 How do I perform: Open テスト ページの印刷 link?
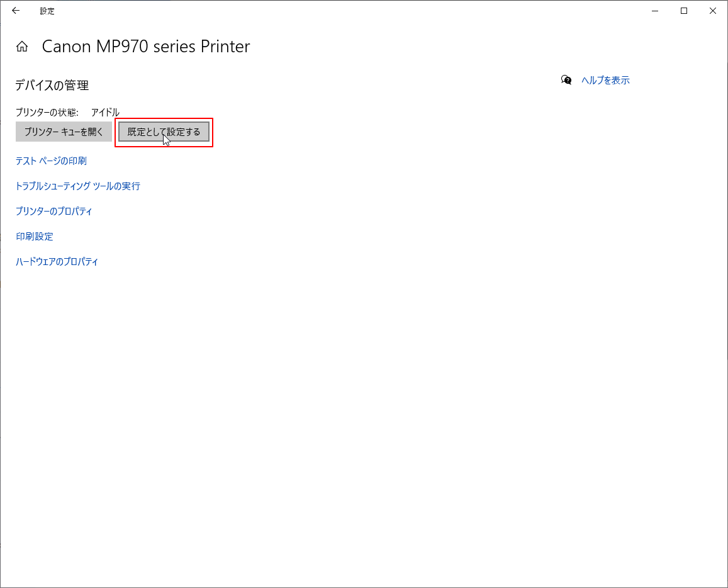[x=51, y=161]
